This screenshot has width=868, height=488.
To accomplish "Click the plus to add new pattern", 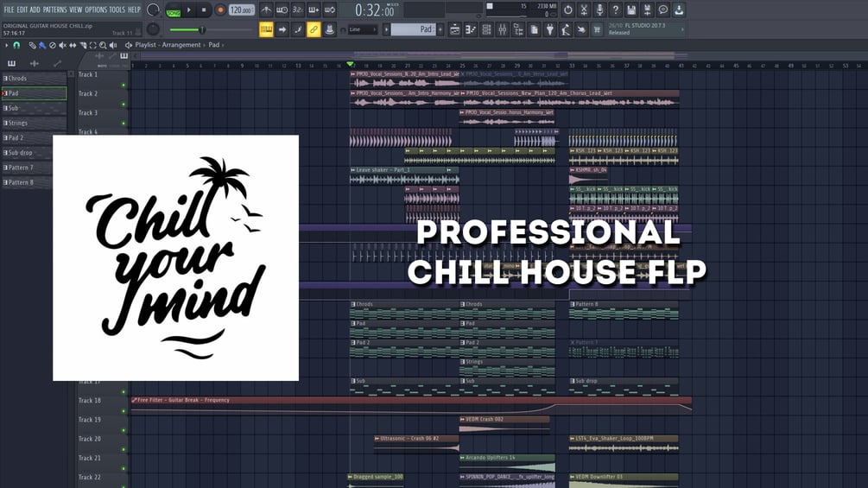I will coord(440,29).
